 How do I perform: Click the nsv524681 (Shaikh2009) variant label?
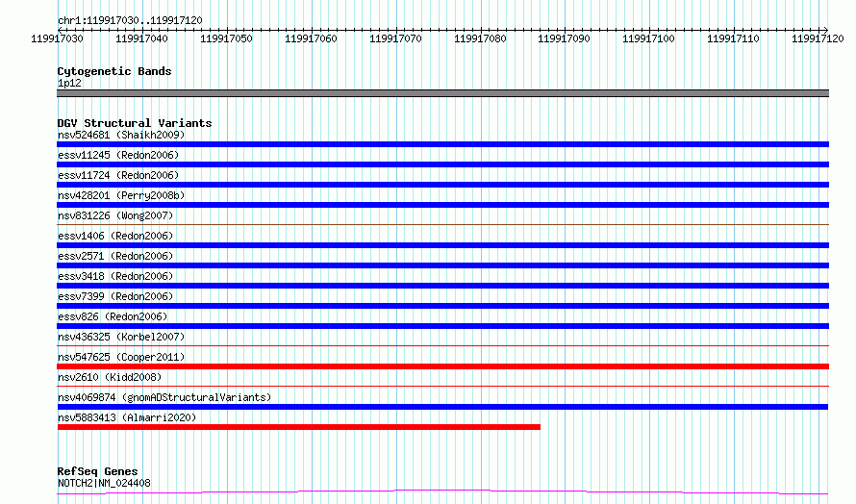121,135
